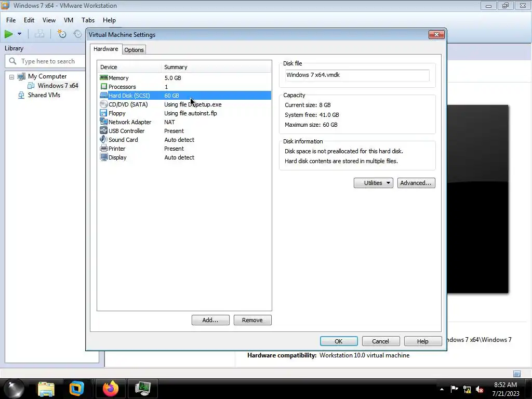Click the Action Center flag tray icon
The width and height of the screenshot is (532, 399).
pyautogui.click(x=454, y=389)
